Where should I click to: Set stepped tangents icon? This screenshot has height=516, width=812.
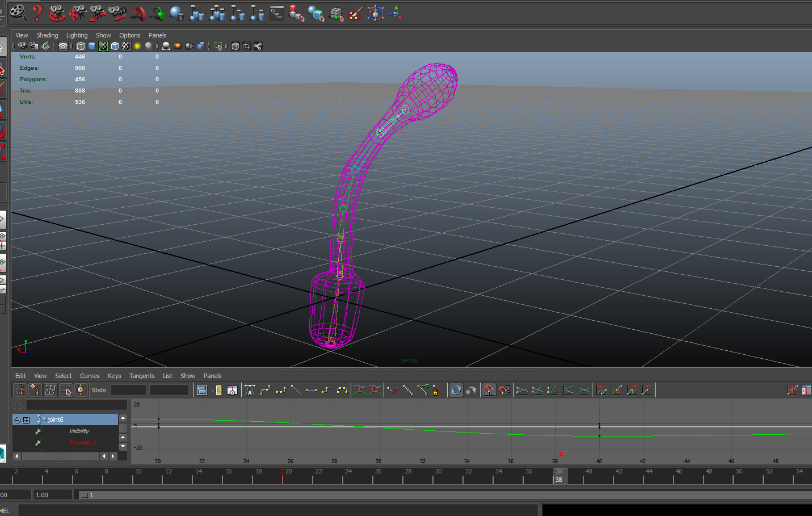pyautogui.click(x=326, y=390)
